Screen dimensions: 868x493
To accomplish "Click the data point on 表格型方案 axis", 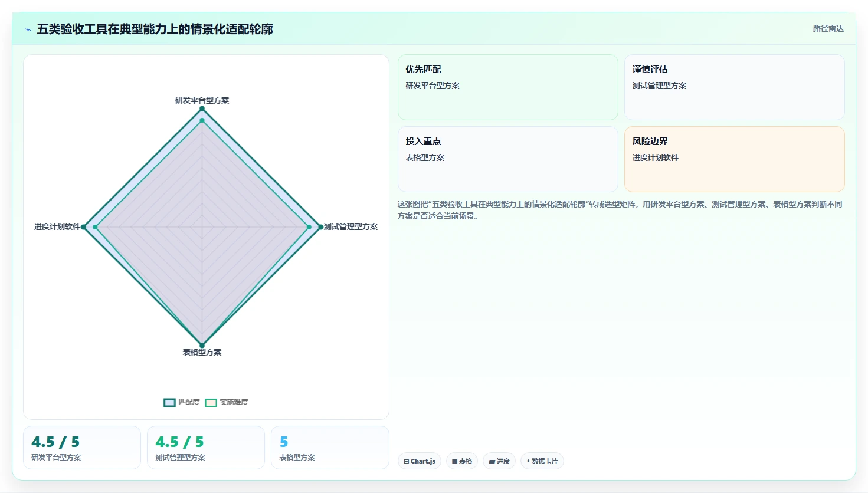I will point(202,346).
